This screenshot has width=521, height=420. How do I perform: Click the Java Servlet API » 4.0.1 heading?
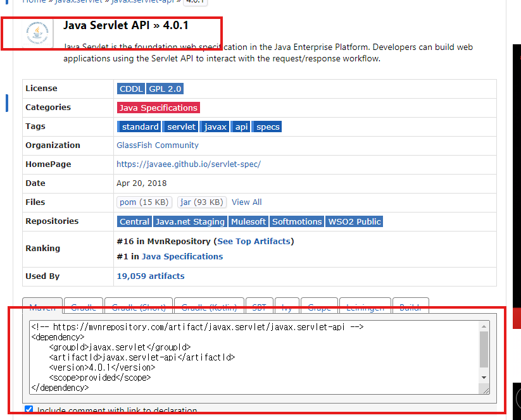pyautogui.click(x=126, y=25)
